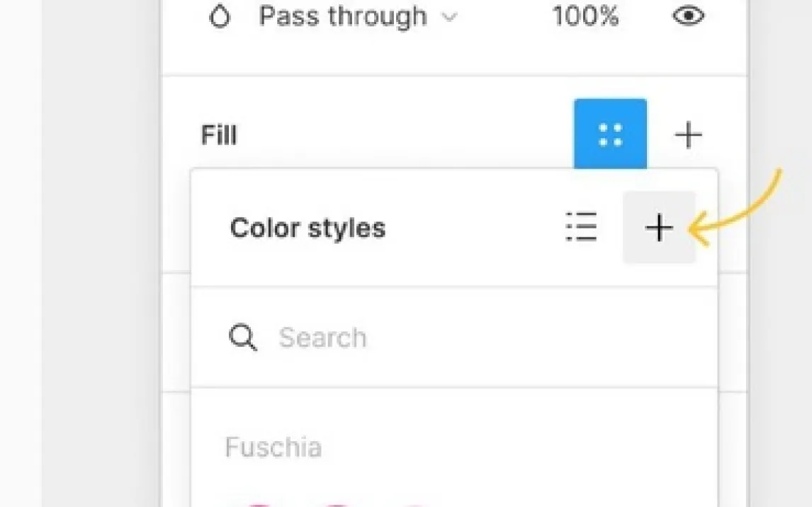
Task: Pick the first Fuschia color swatch
Action: [x=260, y=504]
